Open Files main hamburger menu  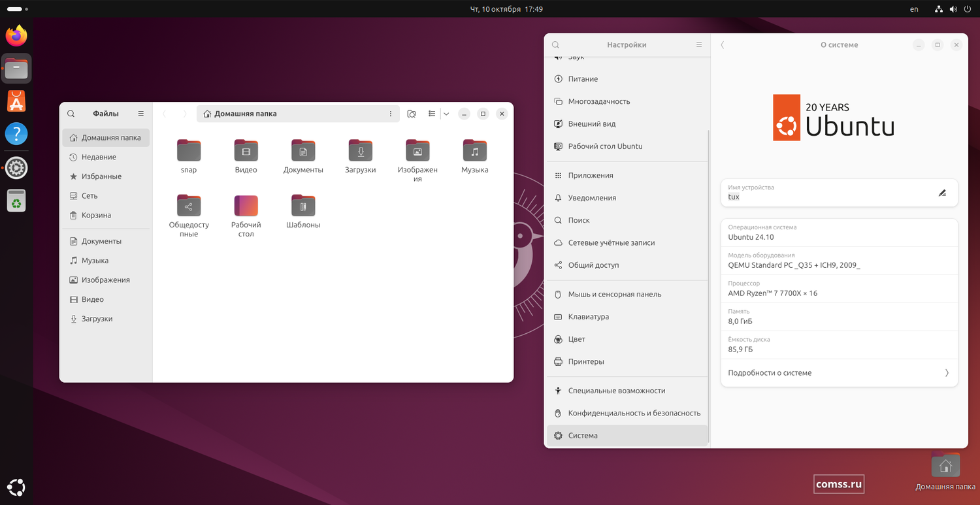[x=141, y=114]
